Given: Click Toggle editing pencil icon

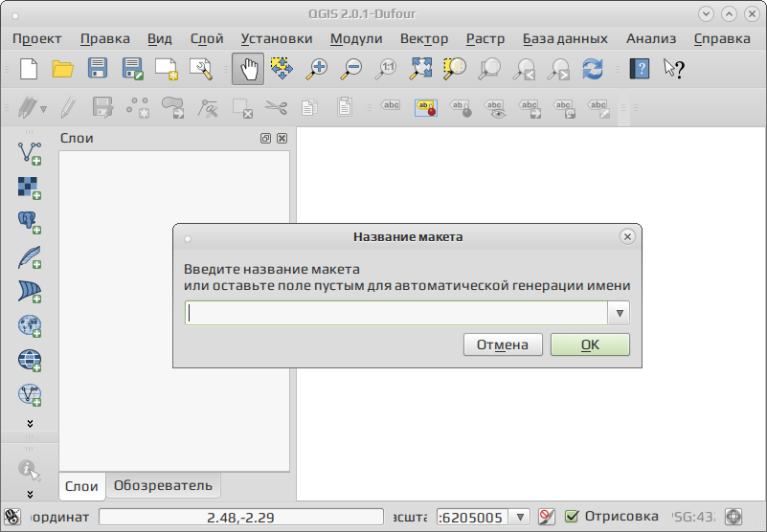Looking at the screenshot, I should [69, 107].
